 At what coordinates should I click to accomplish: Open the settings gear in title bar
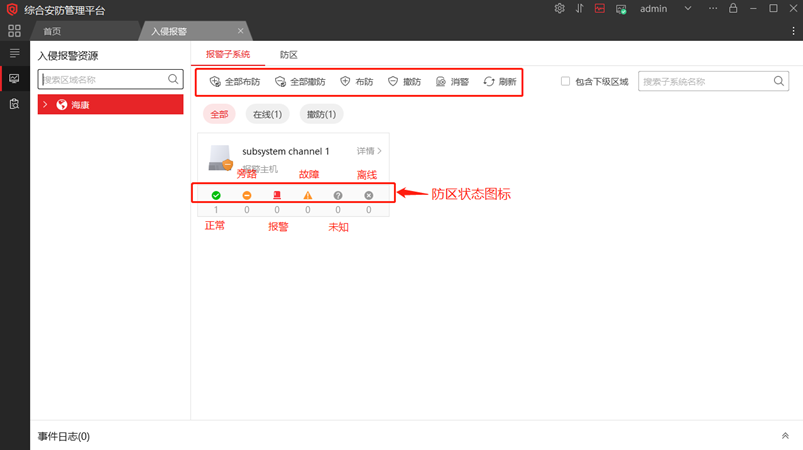[x=559, y=9]
